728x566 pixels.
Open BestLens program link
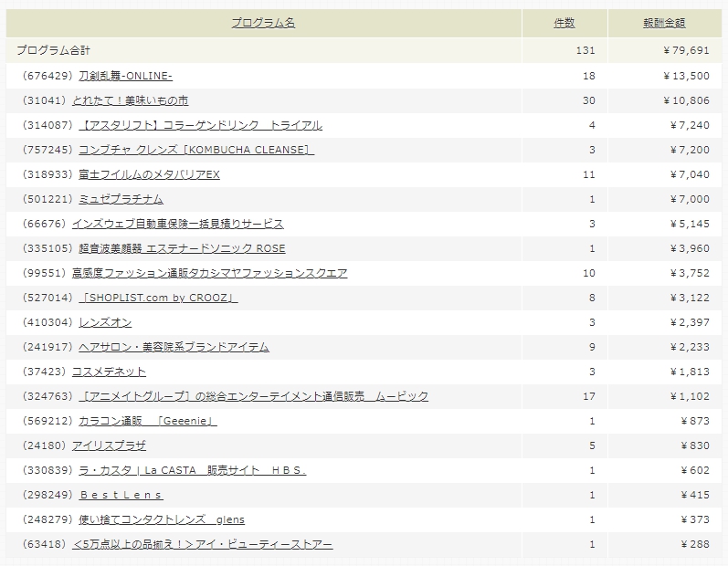pyautogui.click(x=121, y=494)
